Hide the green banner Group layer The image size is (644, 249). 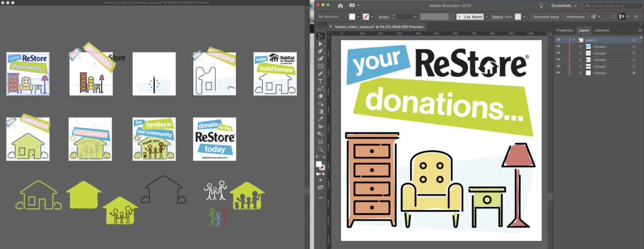click(558, 53)
